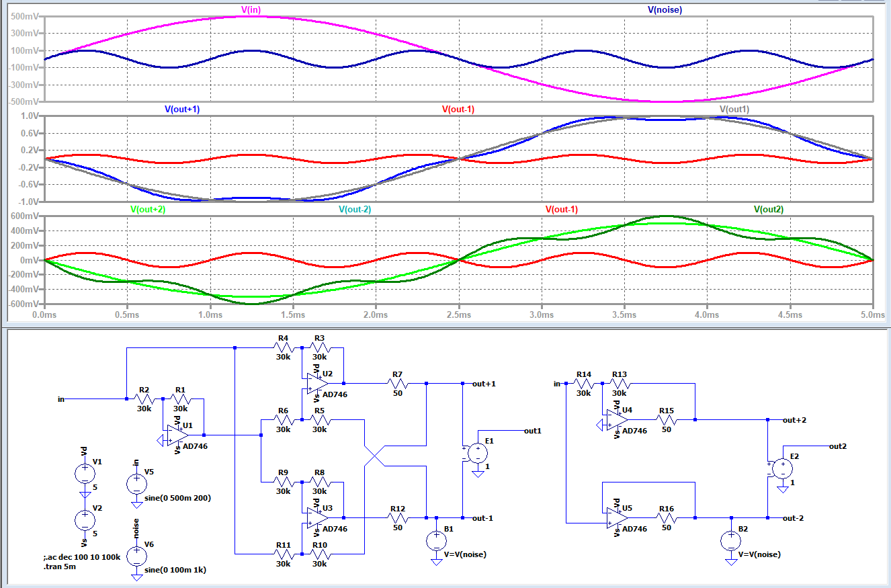This screenshot has width=891, height=588.
Task: Pick resistor R11 symbol
Action: pos(283,554)
